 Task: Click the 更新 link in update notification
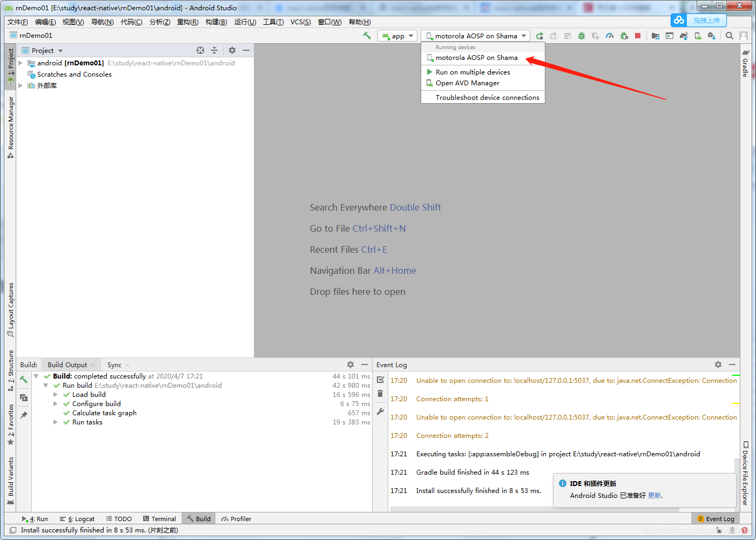tap(654, 495)
